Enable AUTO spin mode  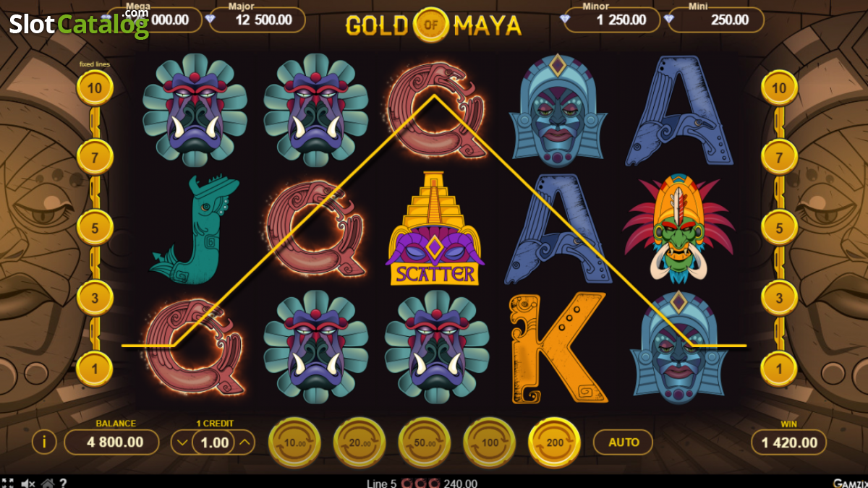(x=624, y=442)
